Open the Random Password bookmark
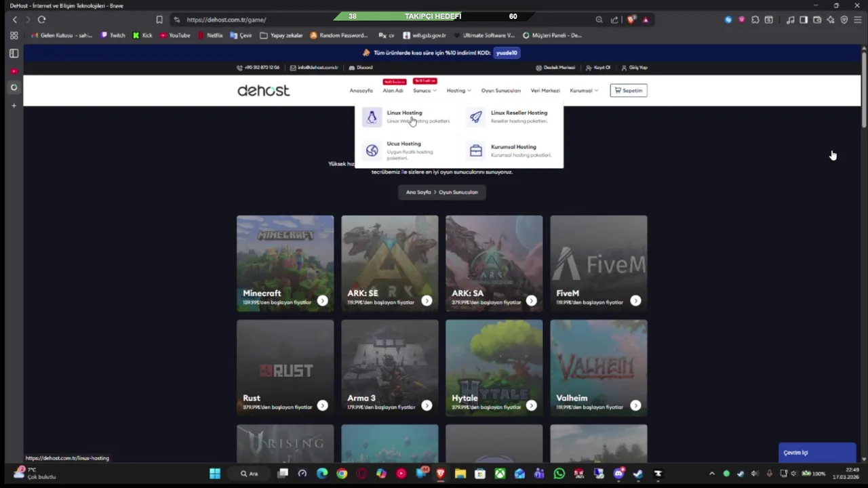The width and height of the screenshot is (868, 488). (x=339, y=35)
